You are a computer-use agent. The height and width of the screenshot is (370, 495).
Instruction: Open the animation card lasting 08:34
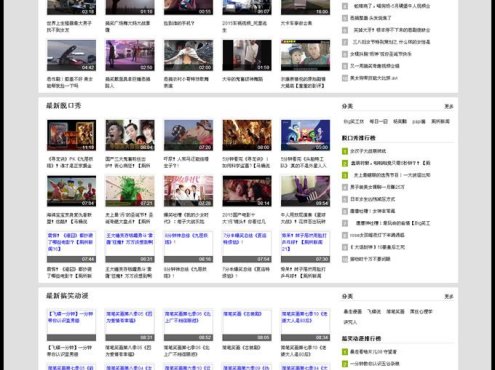coord(305,325)
